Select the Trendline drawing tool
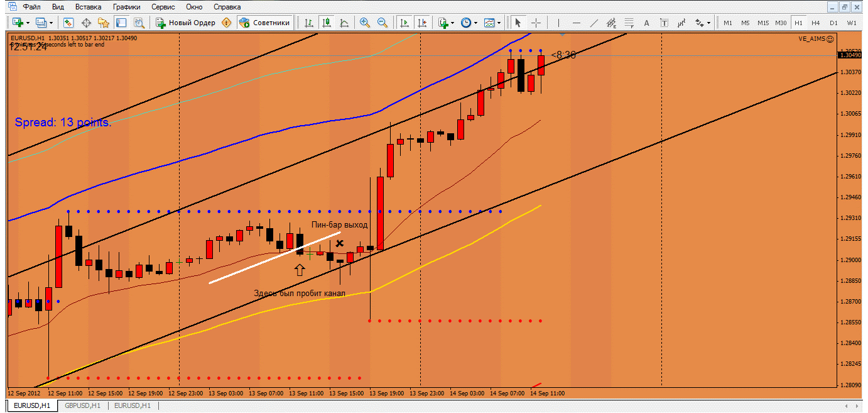This screenshot has height=413, width=868. pos(594,23)
